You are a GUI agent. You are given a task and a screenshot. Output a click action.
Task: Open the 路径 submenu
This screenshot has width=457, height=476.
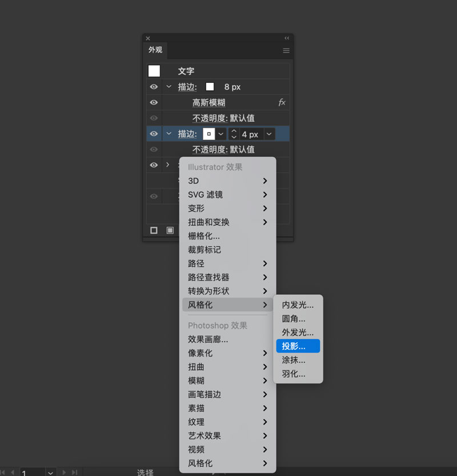point(227,263)
